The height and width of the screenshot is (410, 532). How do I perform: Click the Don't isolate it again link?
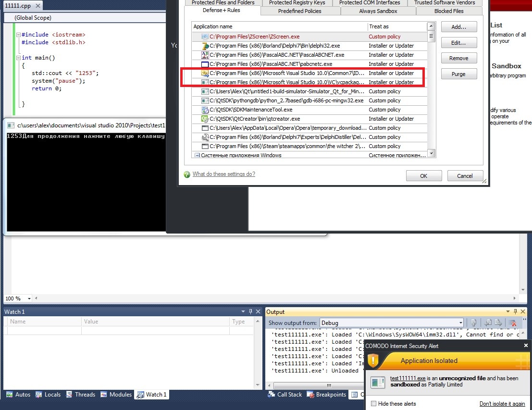pyautogui.click(x=502, y=404)
